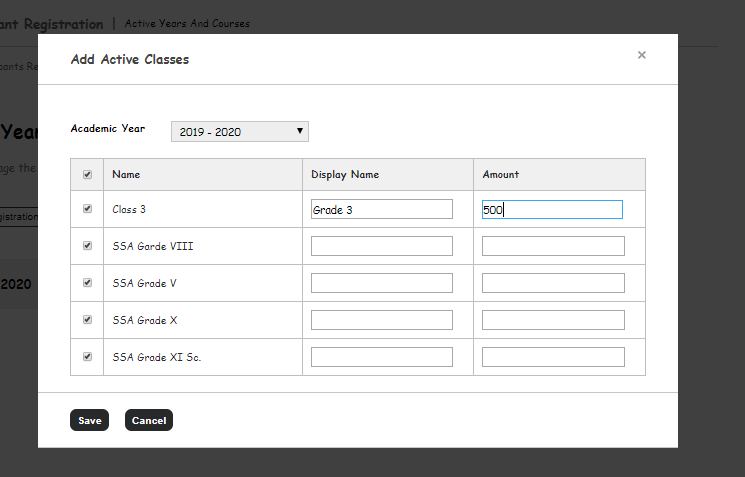745x477 pixels.
Task: Select Display Name field for SSA Grade V
Action: [382, 283]
